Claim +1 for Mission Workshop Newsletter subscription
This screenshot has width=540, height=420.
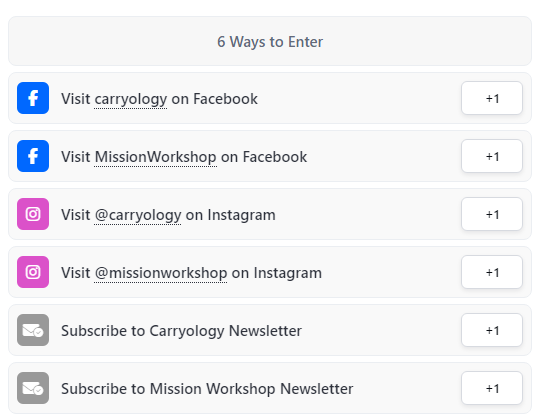(x=492, y=388)
